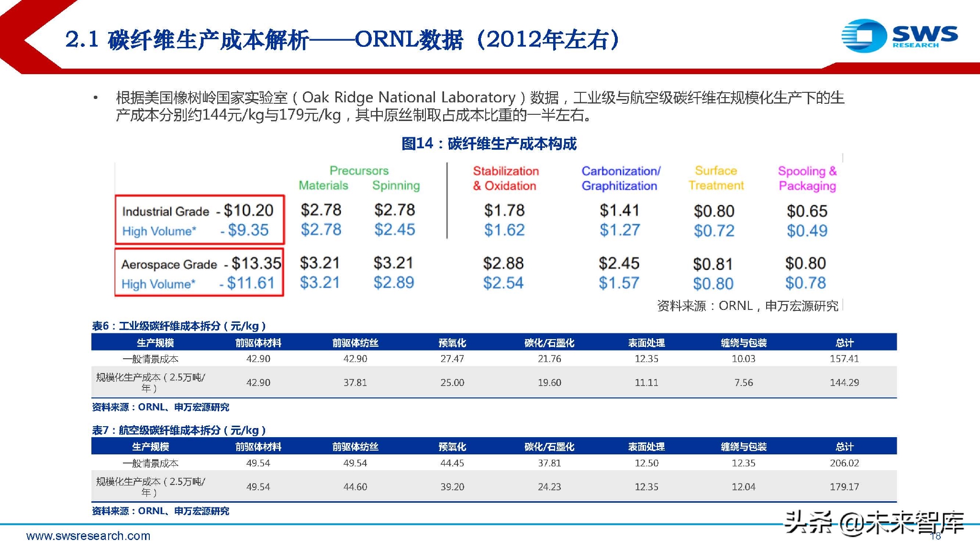This screenshot has width=980, height=551.
Task: Click the 图14 figure caption title
Action: (x=489, y=143)
